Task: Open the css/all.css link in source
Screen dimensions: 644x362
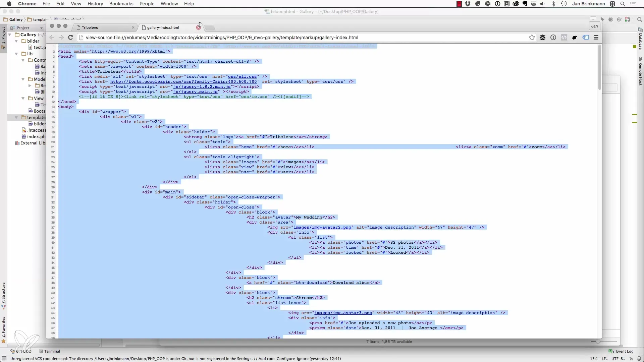Action: point(243,76)
